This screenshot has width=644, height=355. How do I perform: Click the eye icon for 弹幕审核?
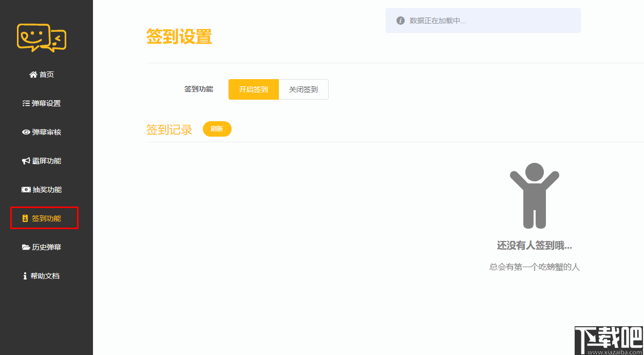(x=25, y=132)
